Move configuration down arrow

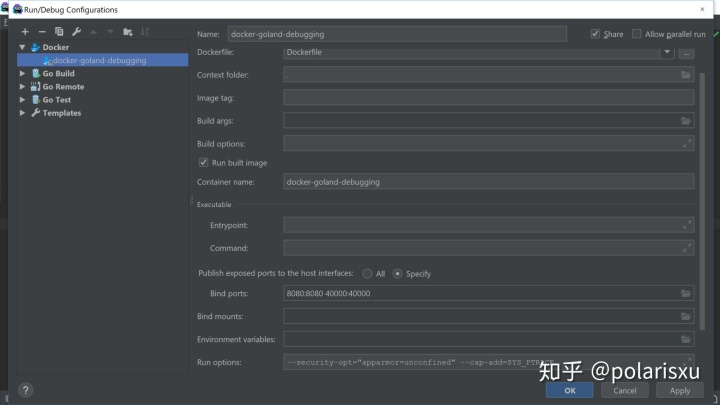pos(110,32)
